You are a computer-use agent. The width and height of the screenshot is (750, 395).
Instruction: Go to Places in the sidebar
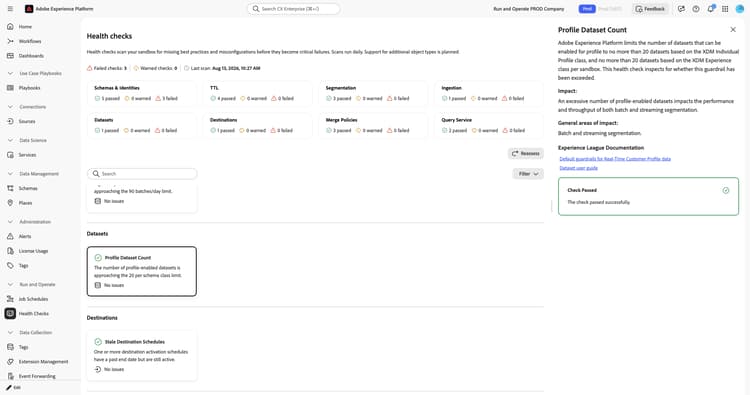click(x=25, y=203)
